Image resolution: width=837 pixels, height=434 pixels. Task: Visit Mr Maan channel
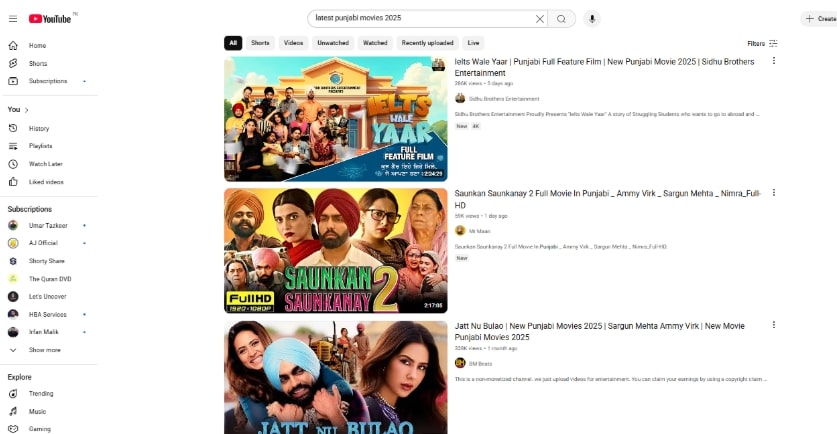(x=479, y=231)
